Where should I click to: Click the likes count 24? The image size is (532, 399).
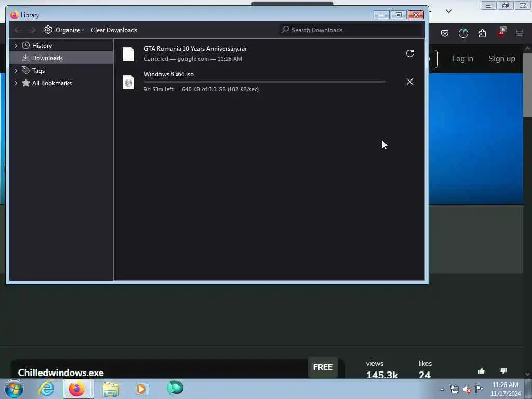[x=424, y=375]
